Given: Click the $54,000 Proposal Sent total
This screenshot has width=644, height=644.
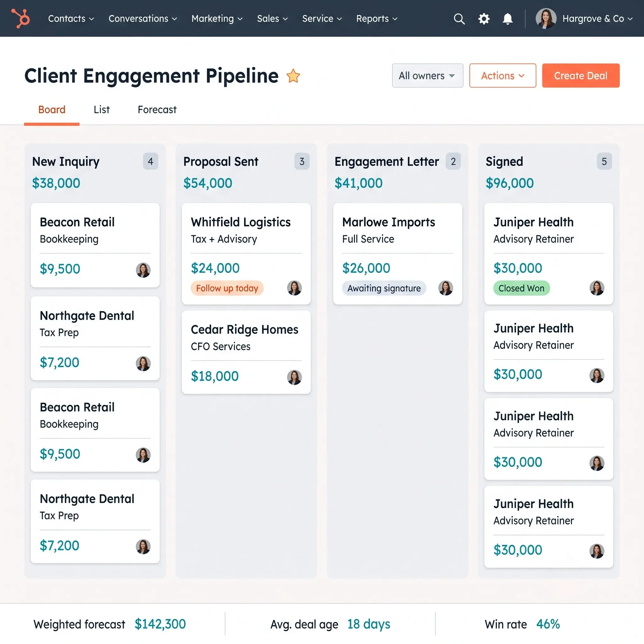Looking at the screenshot, I should tap(208, 183).
